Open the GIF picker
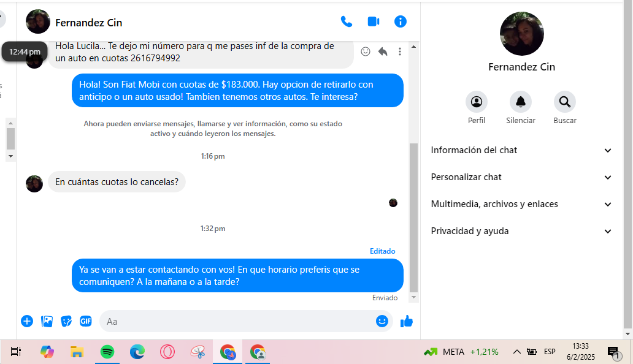Image resolution: width=633 pixels, height=364 pixels. 86,321
